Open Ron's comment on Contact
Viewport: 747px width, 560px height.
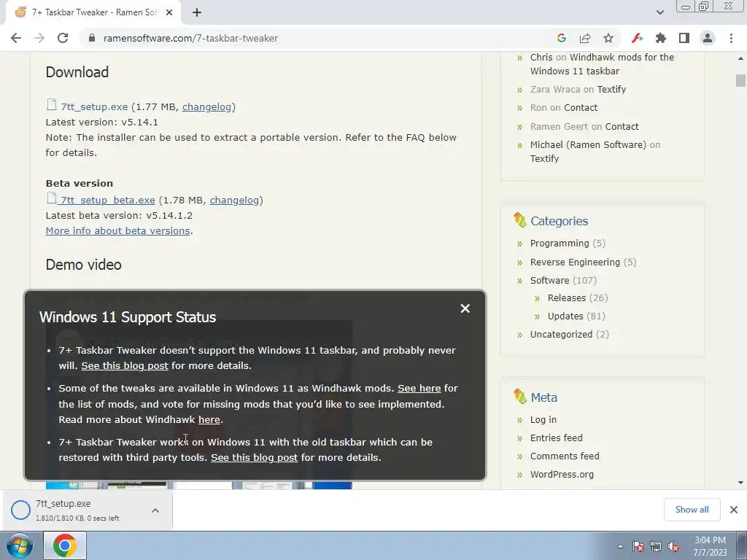coord(580,108)
